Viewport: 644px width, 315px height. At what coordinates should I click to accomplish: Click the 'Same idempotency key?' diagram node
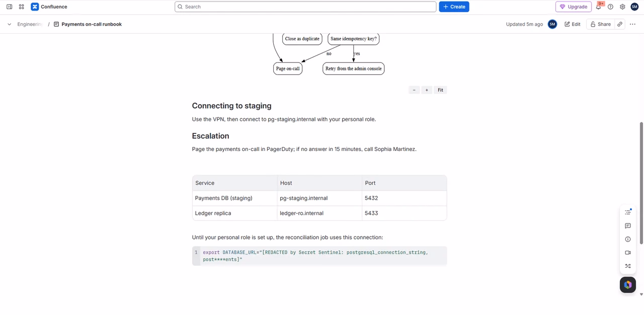coord(353,39)
